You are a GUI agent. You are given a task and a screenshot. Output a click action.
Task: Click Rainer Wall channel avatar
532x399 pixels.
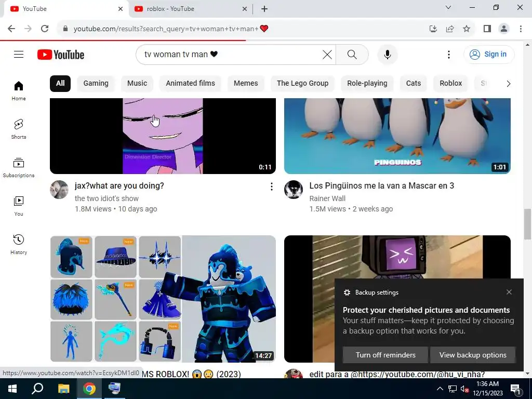[294, 189]
